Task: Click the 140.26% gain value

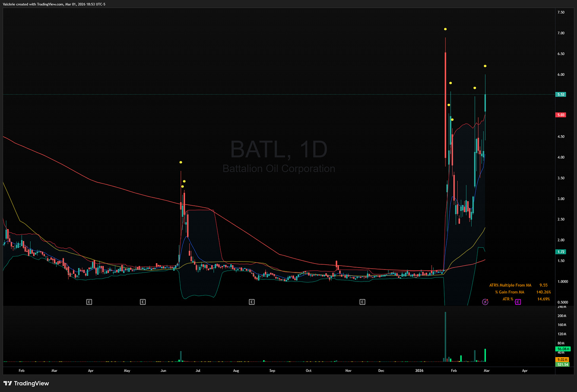Action: 543,292
